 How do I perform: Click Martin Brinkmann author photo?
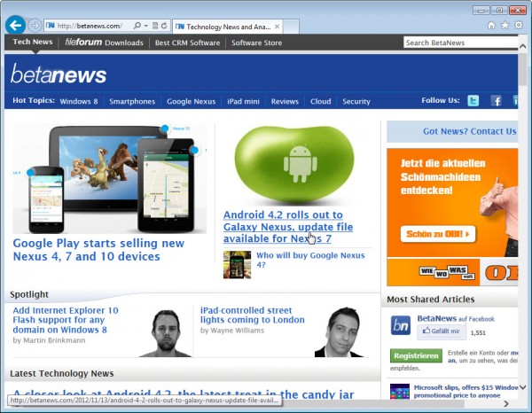tap(166, 333)
